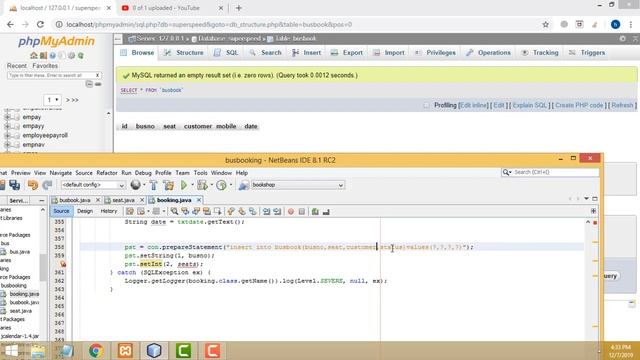Expand the employeepayroll database node
This screenshot has width=640, height=360.
click(7, 135)
